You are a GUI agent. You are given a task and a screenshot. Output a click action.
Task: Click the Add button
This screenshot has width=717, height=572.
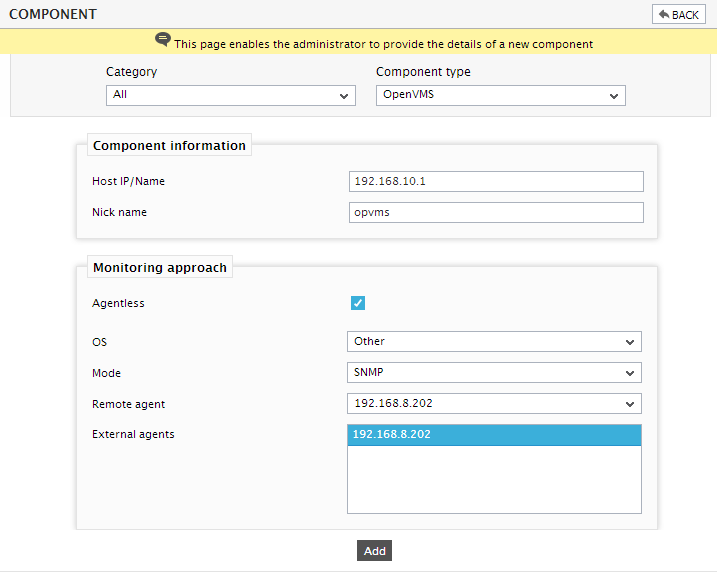[375, 551]
